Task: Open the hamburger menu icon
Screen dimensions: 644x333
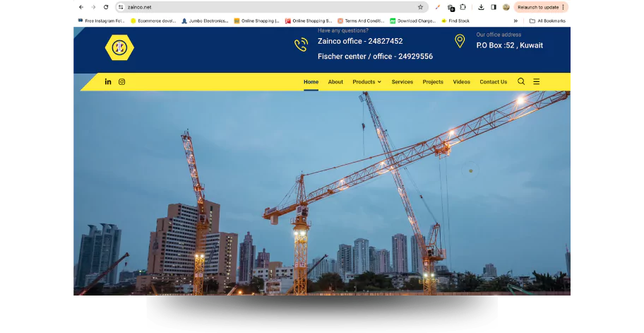Action: point(536,81)
